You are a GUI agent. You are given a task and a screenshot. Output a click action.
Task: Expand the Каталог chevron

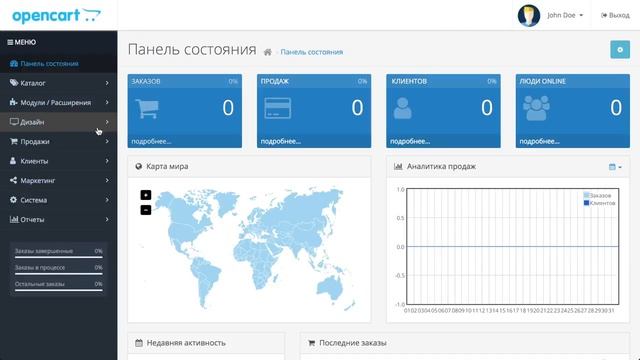(x=107, y=83)
